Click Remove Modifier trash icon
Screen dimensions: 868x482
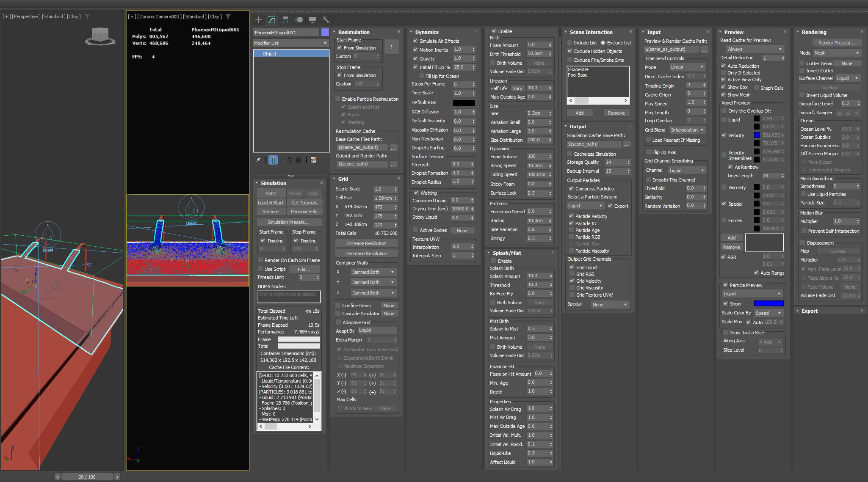(299, 160)
